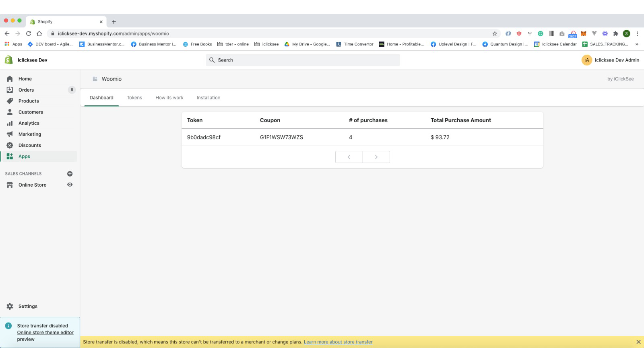Add a sales channel with plus icon
This screenshot has height=362, width=644.
click(70, 174)
